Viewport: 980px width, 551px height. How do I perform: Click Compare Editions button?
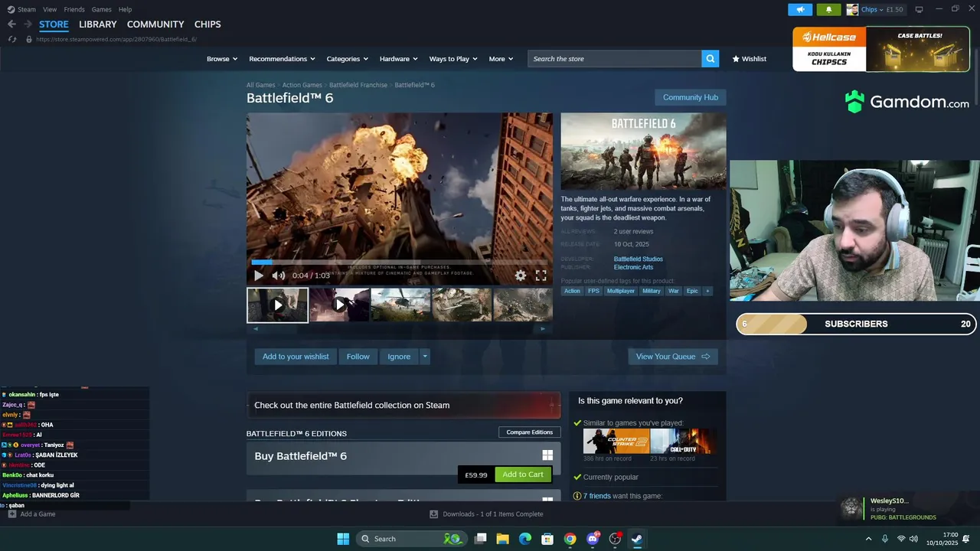point(530,432)
